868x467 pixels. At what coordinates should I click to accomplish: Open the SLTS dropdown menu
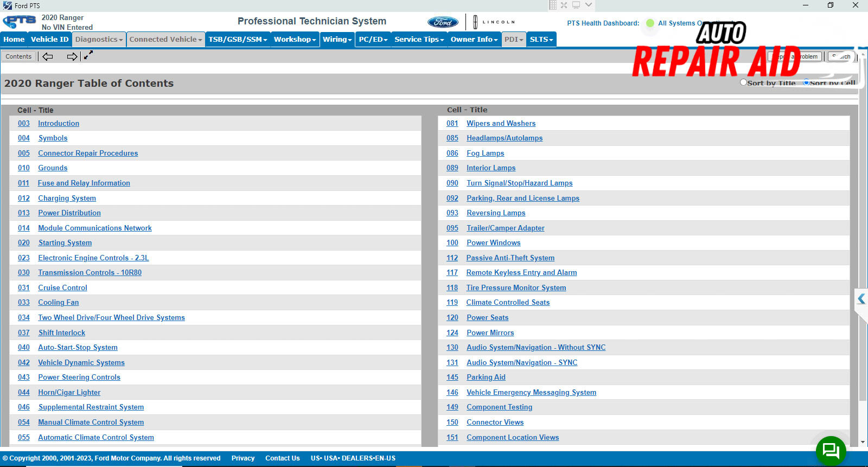coord(541,40)
